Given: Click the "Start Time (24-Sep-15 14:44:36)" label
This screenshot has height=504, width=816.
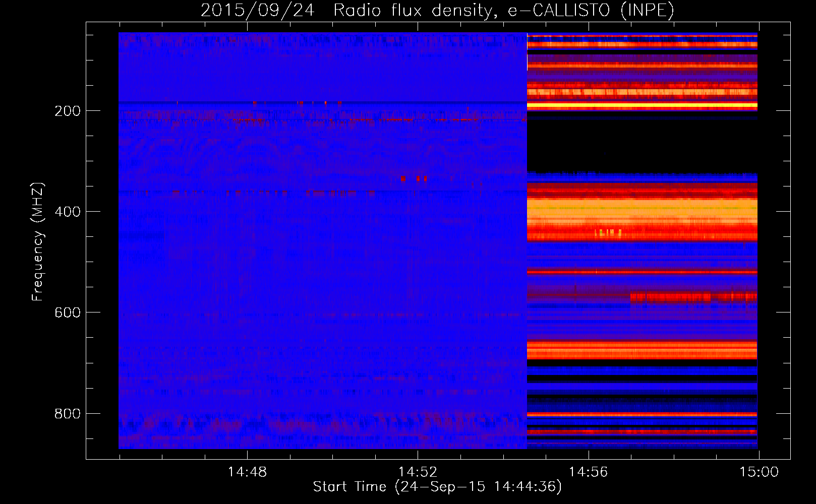Looking at the screenshot, I should click(x=437, y=487).
